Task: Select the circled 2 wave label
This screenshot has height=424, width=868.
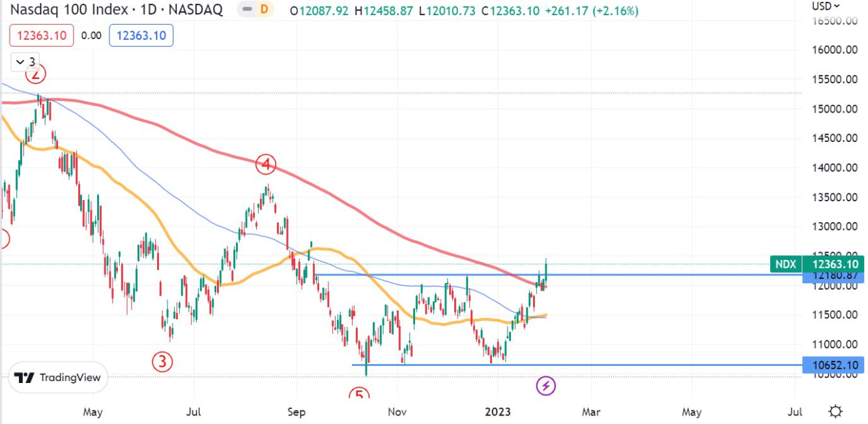Action: coord(36,74)
